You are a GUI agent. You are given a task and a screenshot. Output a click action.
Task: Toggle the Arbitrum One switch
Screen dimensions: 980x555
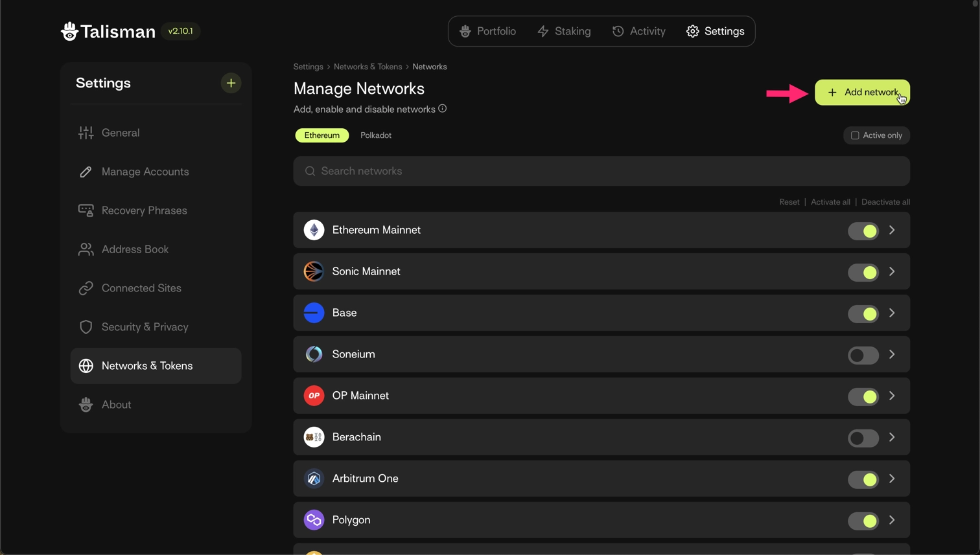point(863,479)
